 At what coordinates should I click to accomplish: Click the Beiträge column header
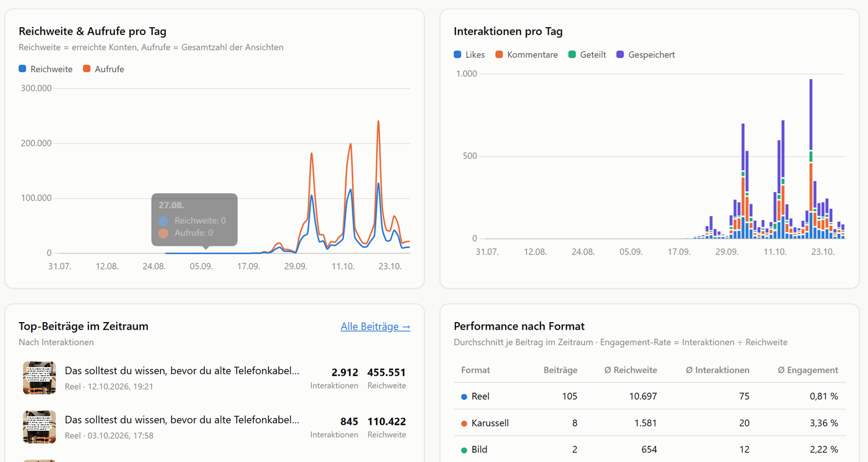(560, 370)
